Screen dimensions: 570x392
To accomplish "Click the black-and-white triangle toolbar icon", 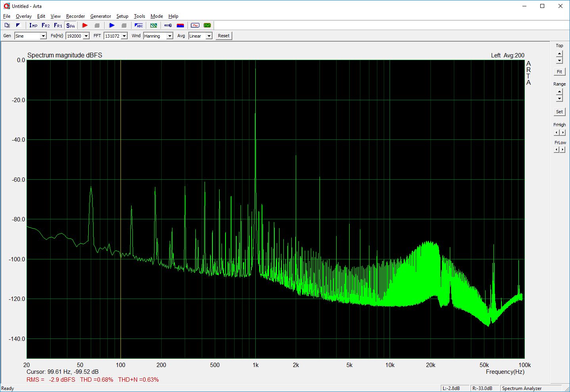I will click(18, 25).
